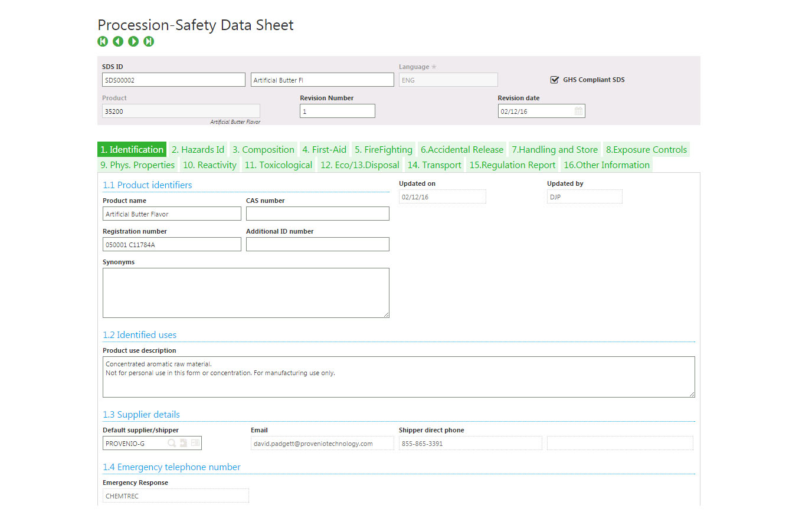This screenshot has height=525, width=812.
Task: Click the Synonyms resize handle corner
Action: tap(387, 315)
